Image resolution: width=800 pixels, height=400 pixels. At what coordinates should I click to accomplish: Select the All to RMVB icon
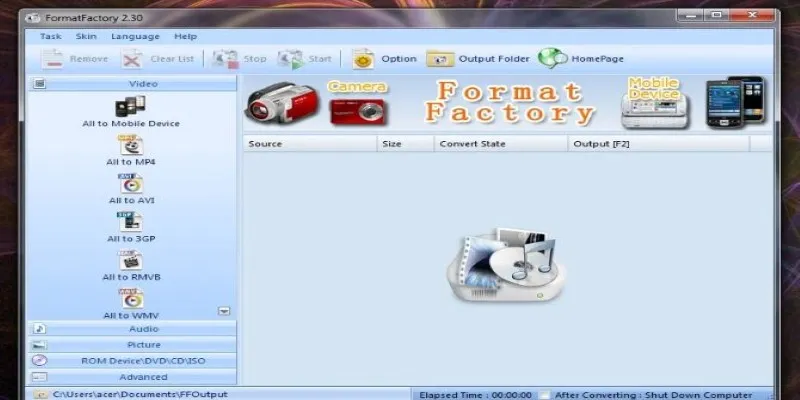pos(131,260)
